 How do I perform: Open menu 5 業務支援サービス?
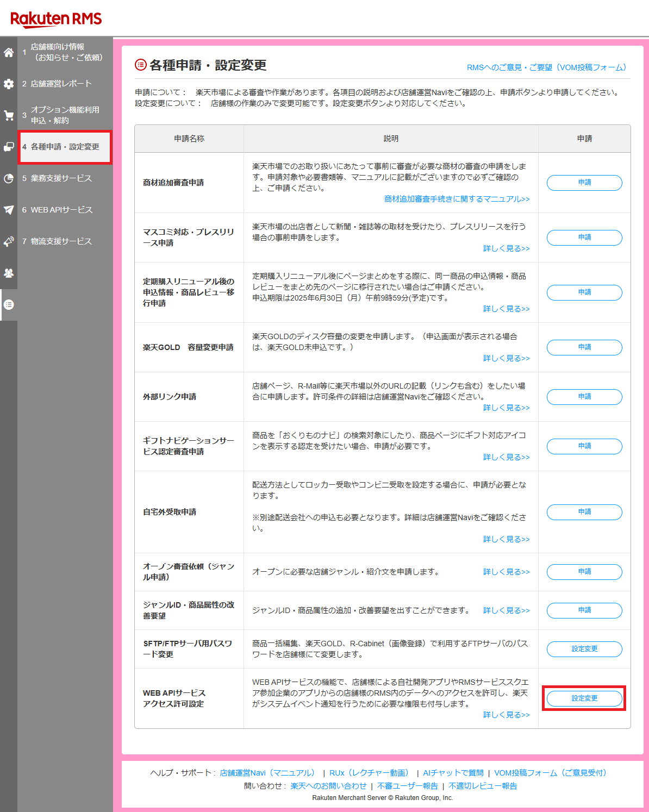(x=65, y=178)
